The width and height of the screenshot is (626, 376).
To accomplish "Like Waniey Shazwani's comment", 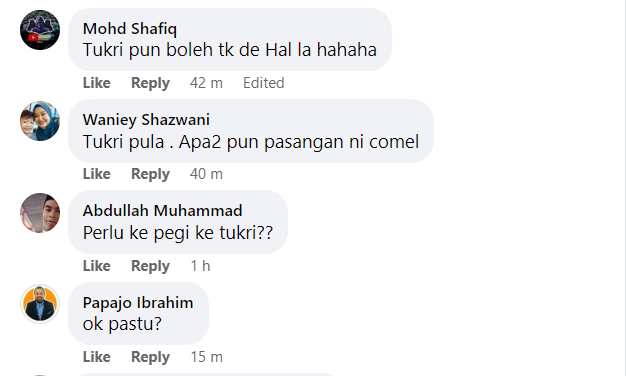I will (x=97, y=174).
